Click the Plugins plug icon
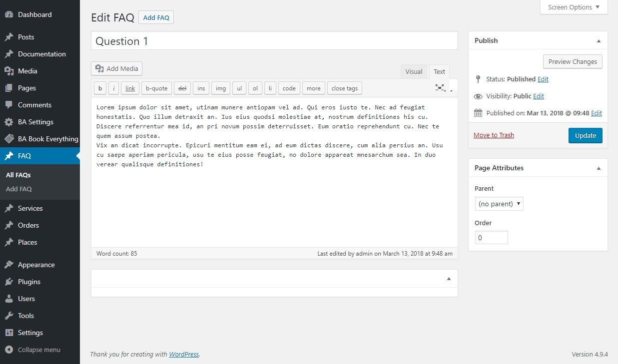This screenshot has width=618, height=364. tap(9, 282)
